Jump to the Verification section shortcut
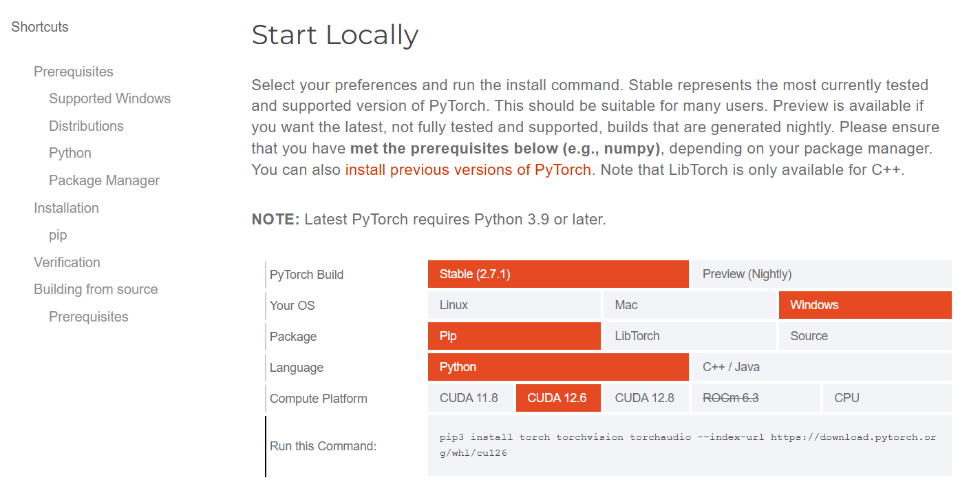Screen dimensions: 980x493 pos(67,262)
